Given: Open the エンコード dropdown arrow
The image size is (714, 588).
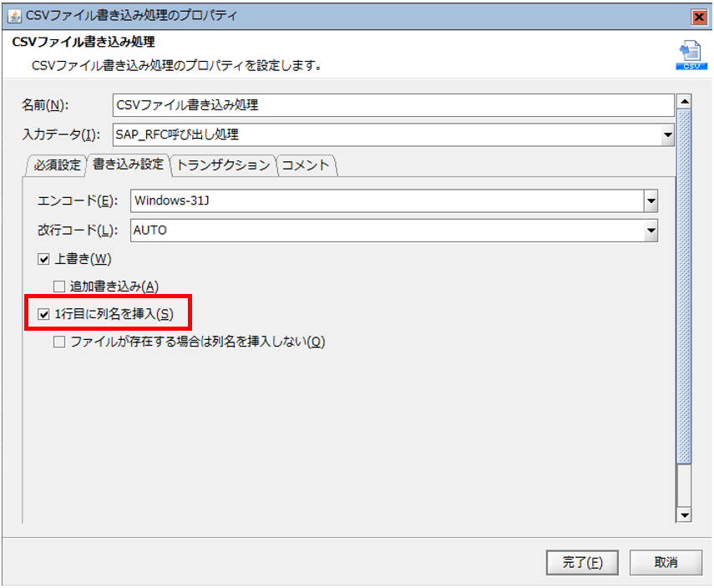Looking at the screenshot, I should coord(651,201).
